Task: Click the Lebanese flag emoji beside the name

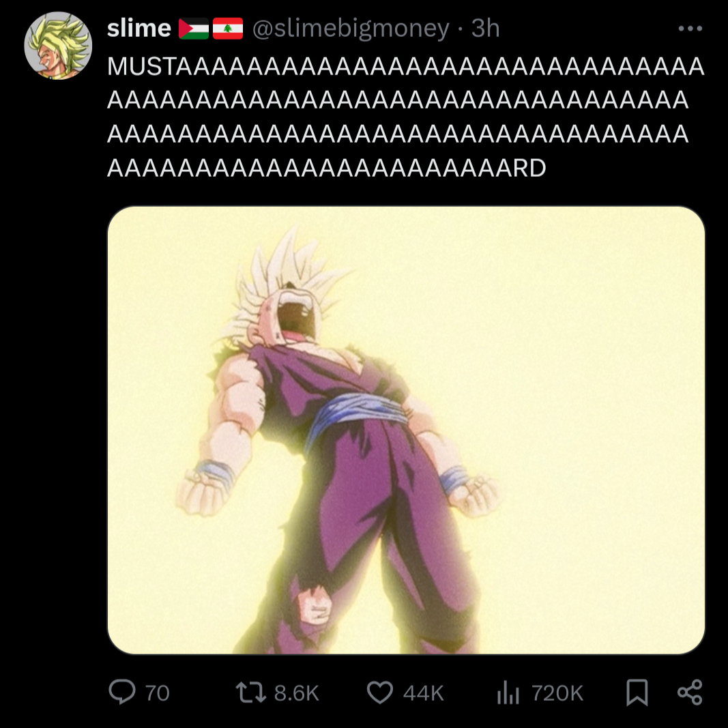Action: pos(228,29)
